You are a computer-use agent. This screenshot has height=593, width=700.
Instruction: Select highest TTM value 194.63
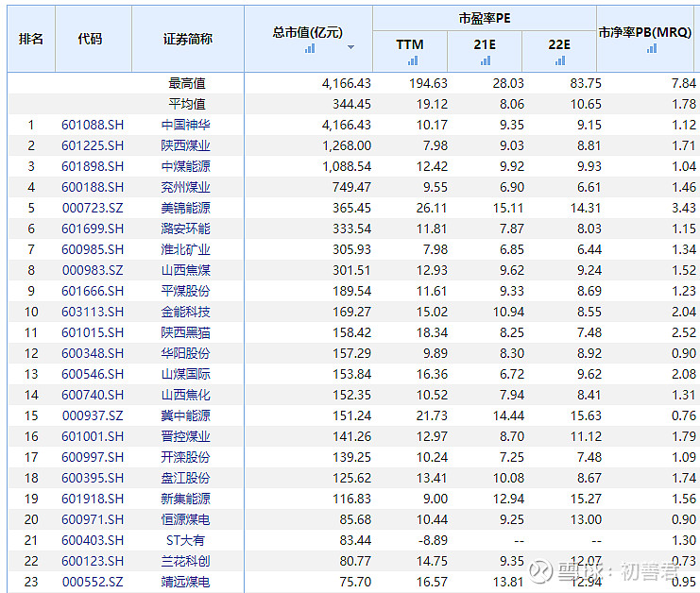point(428,83)
